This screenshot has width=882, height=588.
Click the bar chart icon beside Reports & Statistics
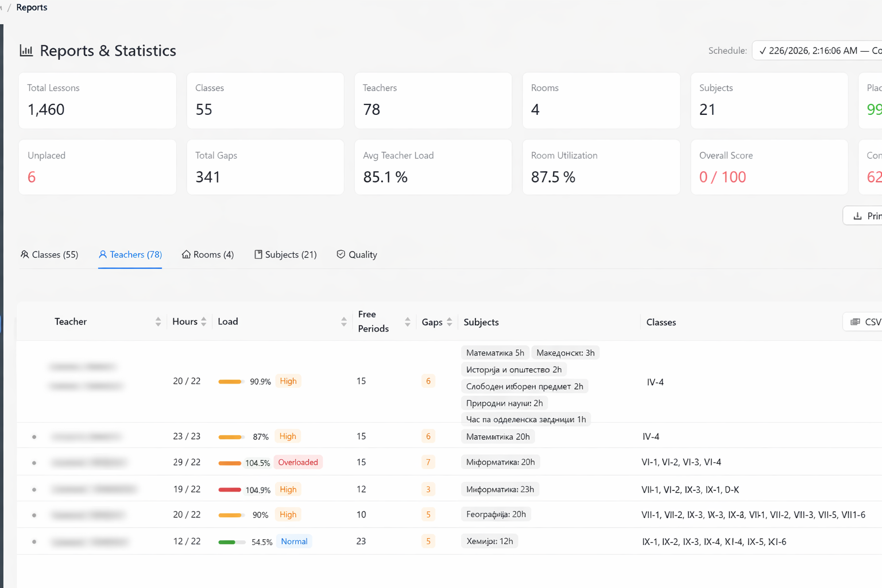(26, 51)
